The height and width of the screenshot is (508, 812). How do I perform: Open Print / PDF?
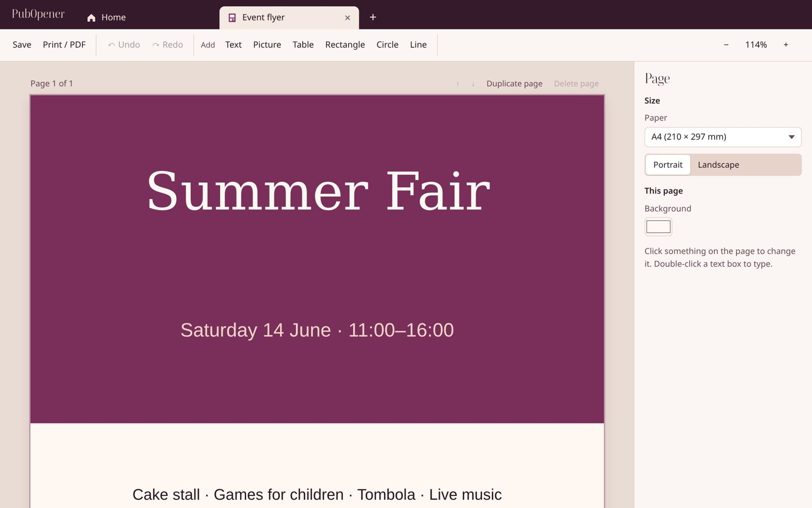[x=64, y=45]
